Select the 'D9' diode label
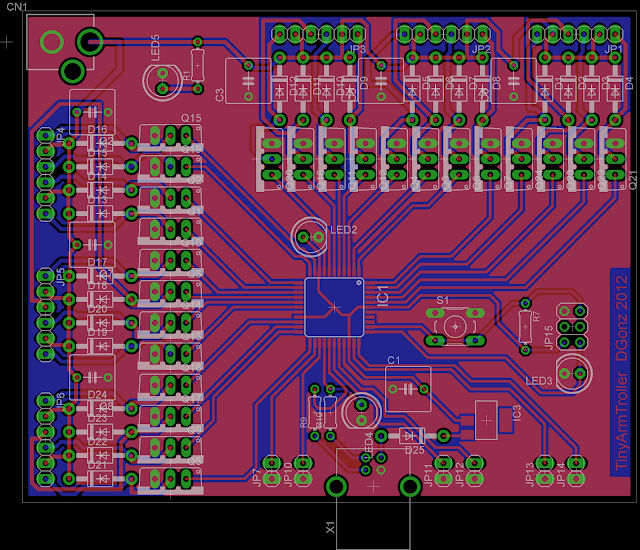Viewport: 640px width, 550px height. point(364,83)
